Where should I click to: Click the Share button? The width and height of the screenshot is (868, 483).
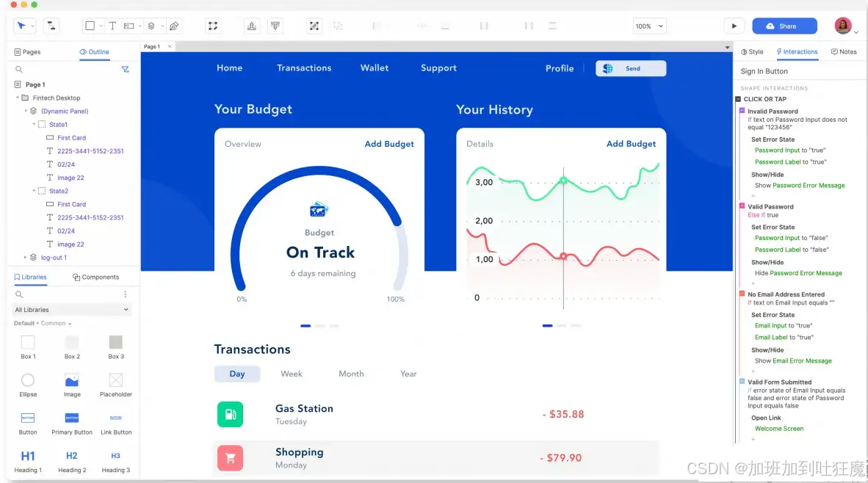[x=784, y=26]
